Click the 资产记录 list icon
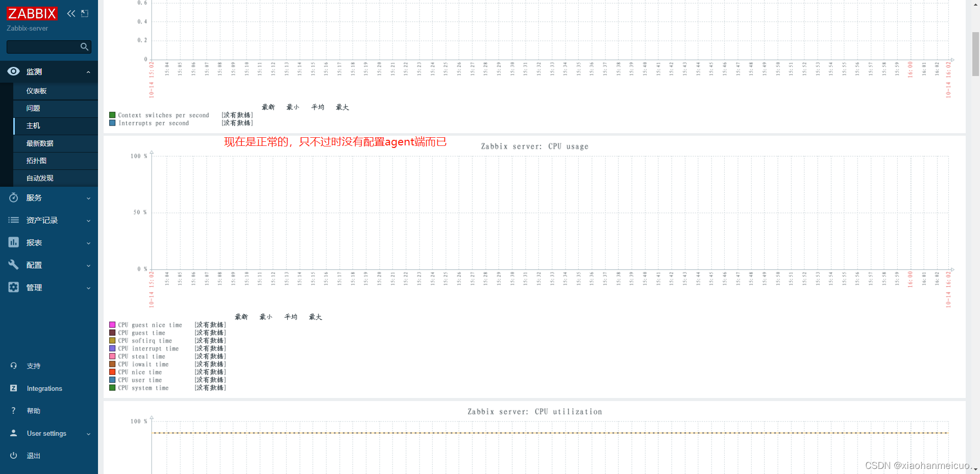Viewport: 980px width, 474px height. click(x=14, y=220)
